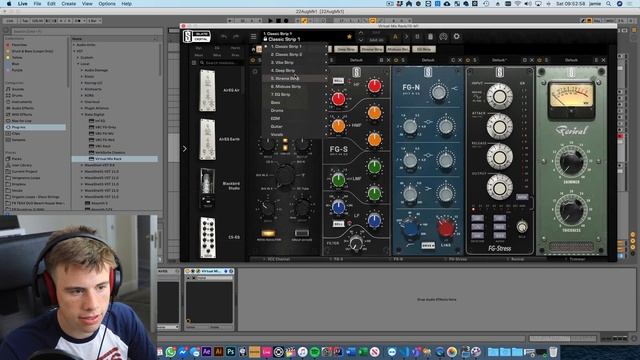
Task: Click the home icon in the rack strip bar
Action: click(x=253, y=49)
